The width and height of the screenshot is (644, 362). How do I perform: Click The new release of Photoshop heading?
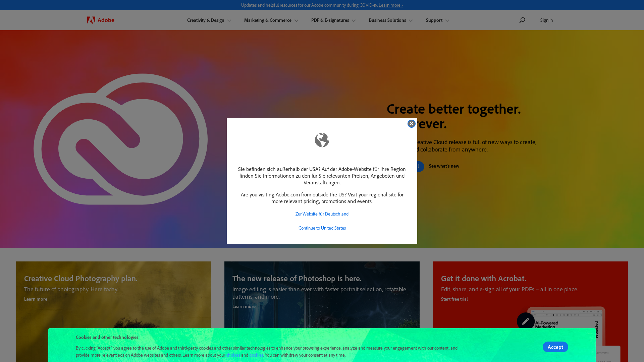[297, 278]
